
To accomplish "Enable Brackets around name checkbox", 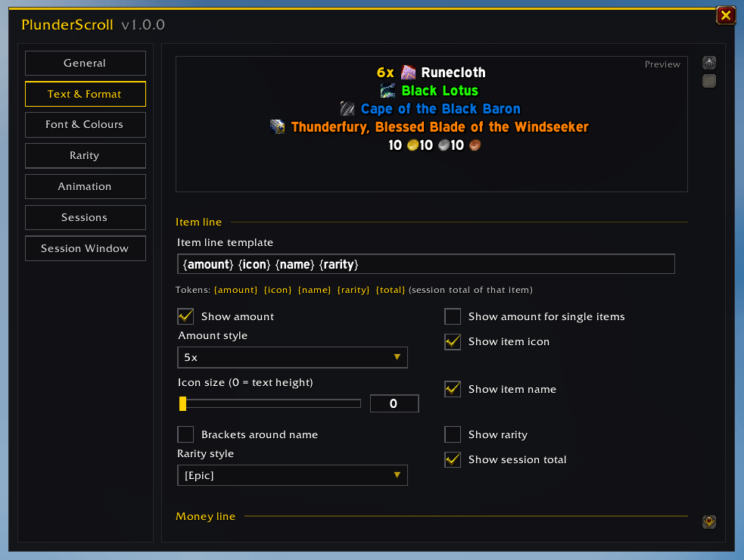I will tap(185, 434).
